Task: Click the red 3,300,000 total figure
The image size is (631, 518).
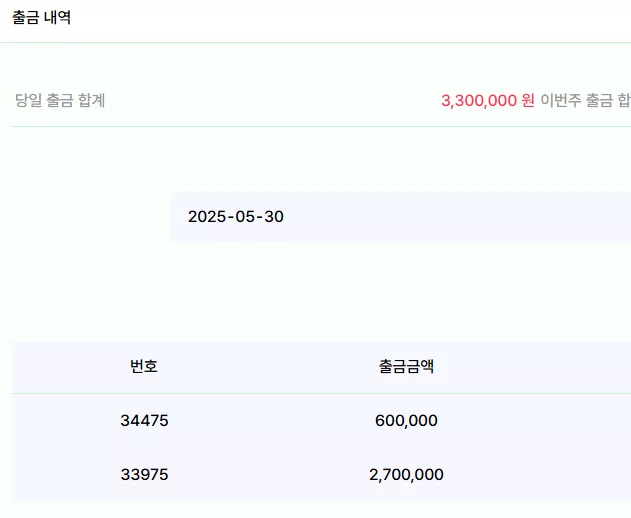Action: [x=479, y=101]
